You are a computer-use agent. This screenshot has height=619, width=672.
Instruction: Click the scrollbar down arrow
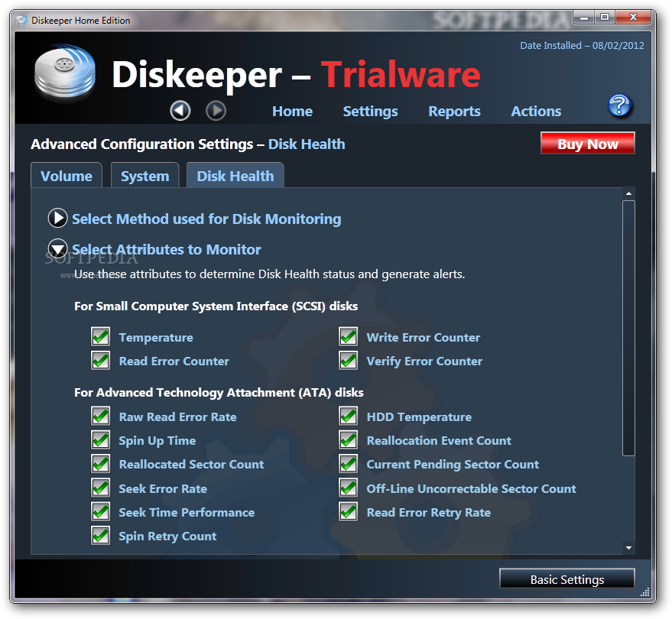(x=628, y=548)
